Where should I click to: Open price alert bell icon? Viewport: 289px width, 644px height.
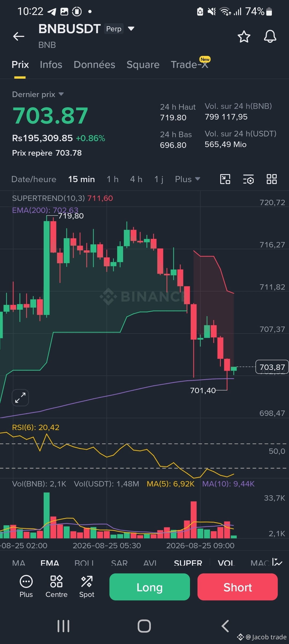[x=270, y=36]
